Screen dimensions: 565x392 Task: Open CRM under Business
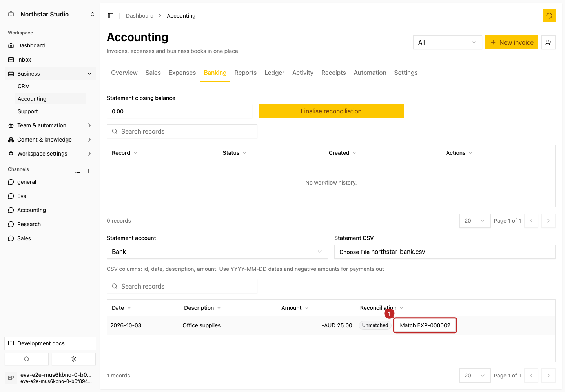tap(51, 86)
